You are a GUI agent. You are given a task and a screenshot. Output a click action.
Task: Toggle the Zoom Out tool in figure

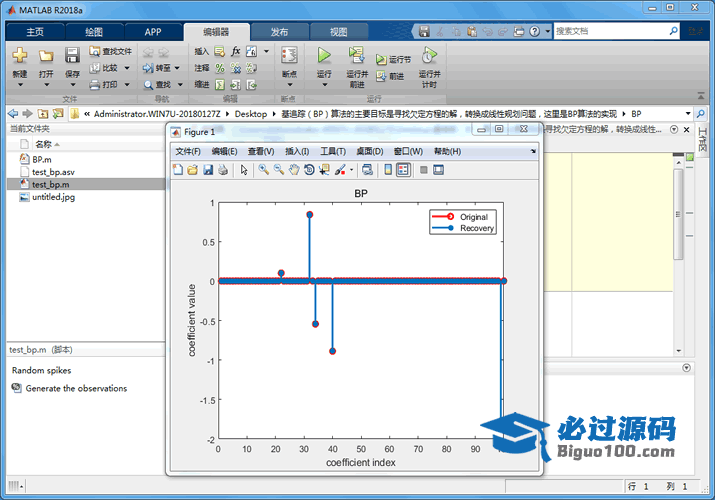279,170
